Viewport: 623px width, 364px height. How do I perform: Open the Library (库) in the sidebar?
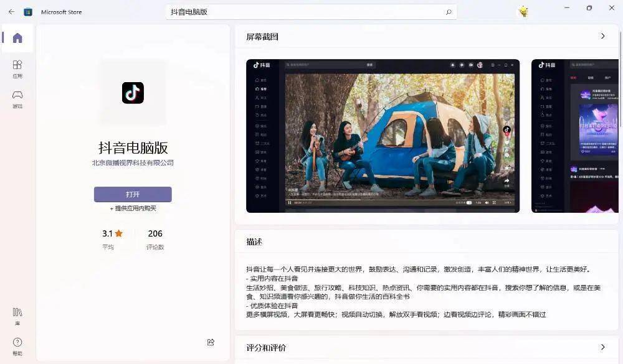tap(17, 315)
